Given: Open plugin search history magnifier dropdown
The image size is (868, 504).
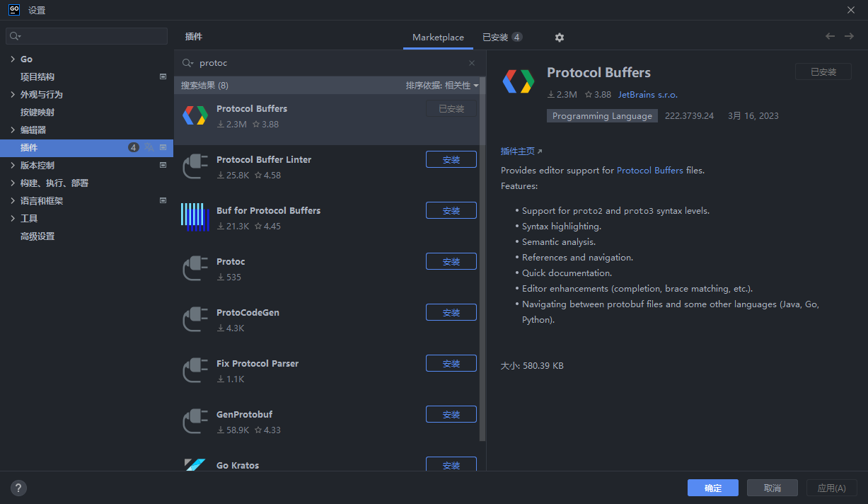Looking at the screenshot, I should click(x=187, y=63).
